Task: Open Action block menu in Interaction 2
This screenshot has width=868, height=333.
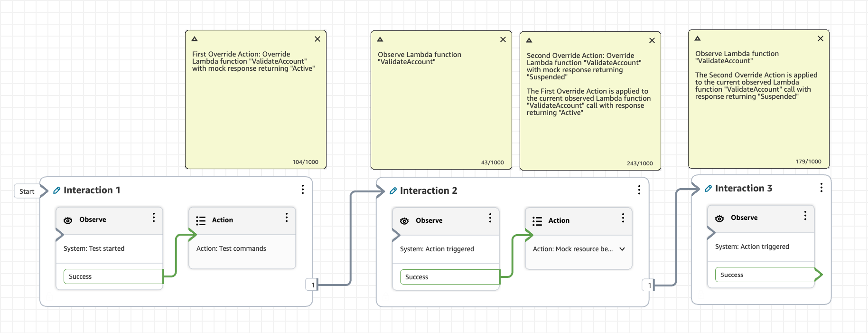Action: pyautogui.click(x=623, y=218)
